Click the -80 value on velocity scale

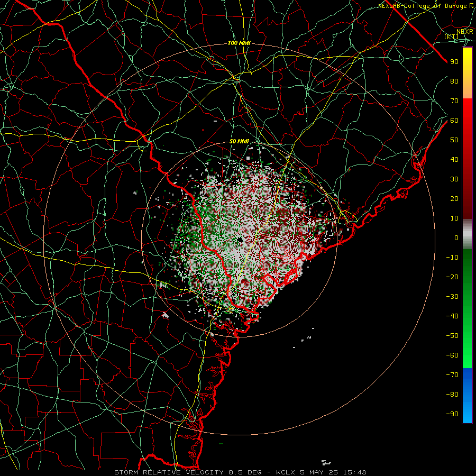[x=452, y=395]
